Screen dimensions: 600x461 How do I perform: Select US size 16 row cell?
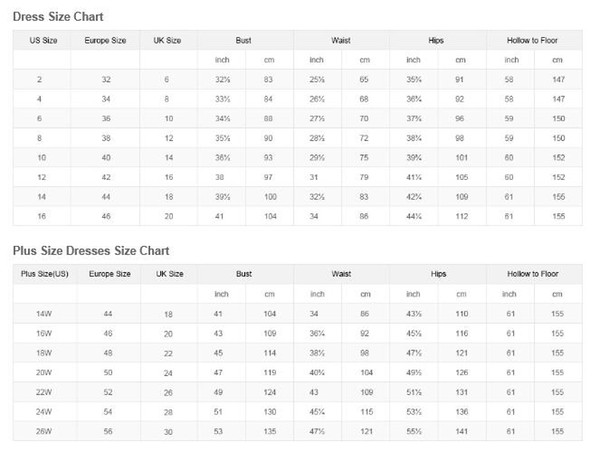pos(42,216)
